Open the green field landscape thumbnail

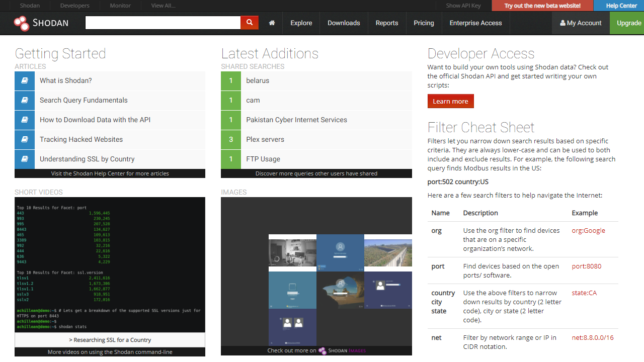(388, 252)
